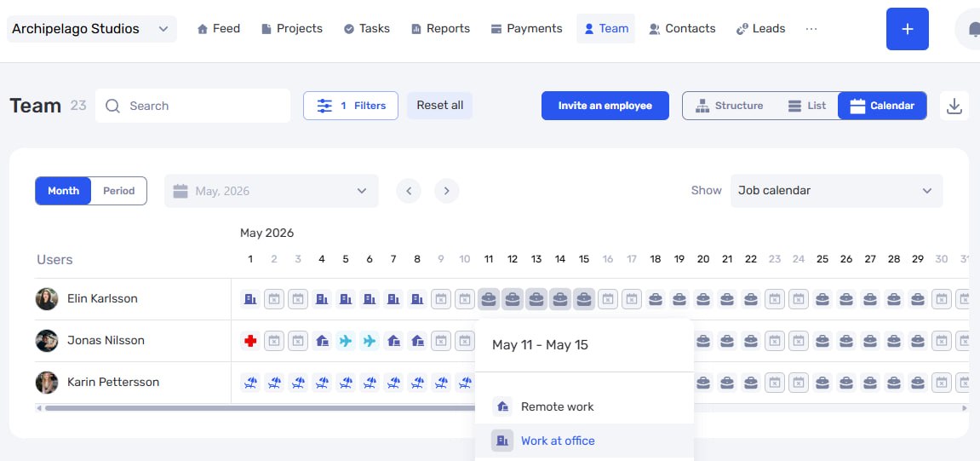Open Archipelago Studios workspace dropdown

click(x=91, y=29)
